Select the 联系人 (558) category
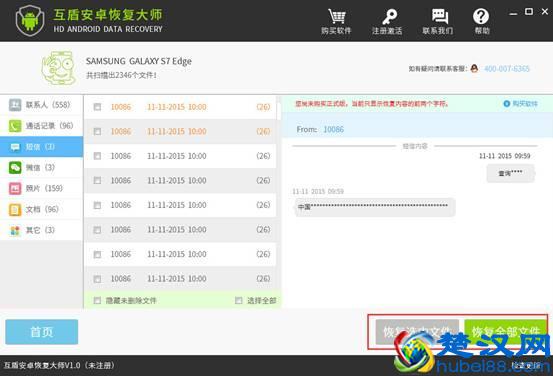Viewport: 553px width, 376px height. (x=42, y=105)
